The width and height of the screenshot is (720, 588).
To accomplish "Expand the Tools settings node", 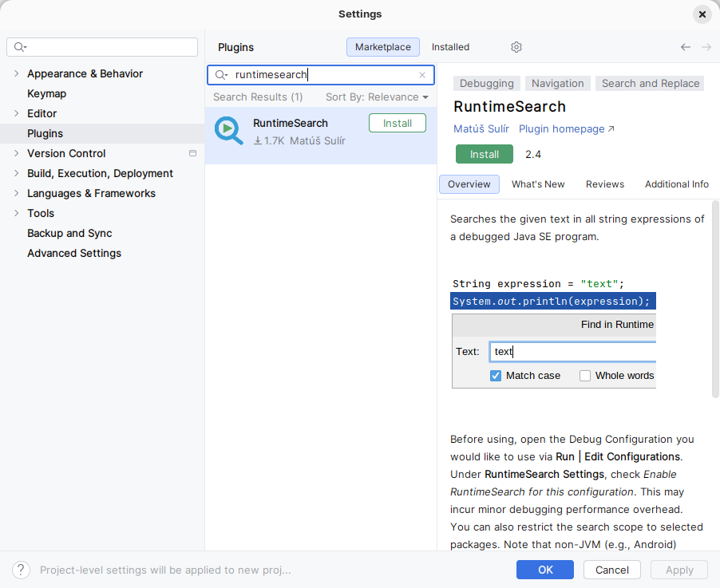I will pos(17,213).
